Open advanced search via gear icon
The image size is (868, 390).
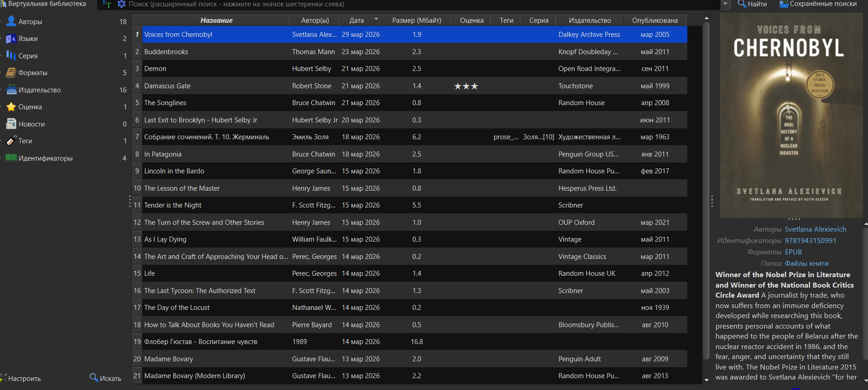122,4
